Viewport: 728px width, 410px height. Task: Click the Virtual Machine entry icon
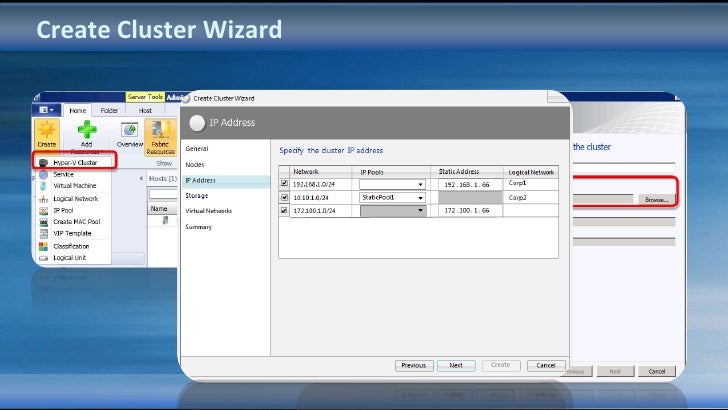click(x=44, y=186)
